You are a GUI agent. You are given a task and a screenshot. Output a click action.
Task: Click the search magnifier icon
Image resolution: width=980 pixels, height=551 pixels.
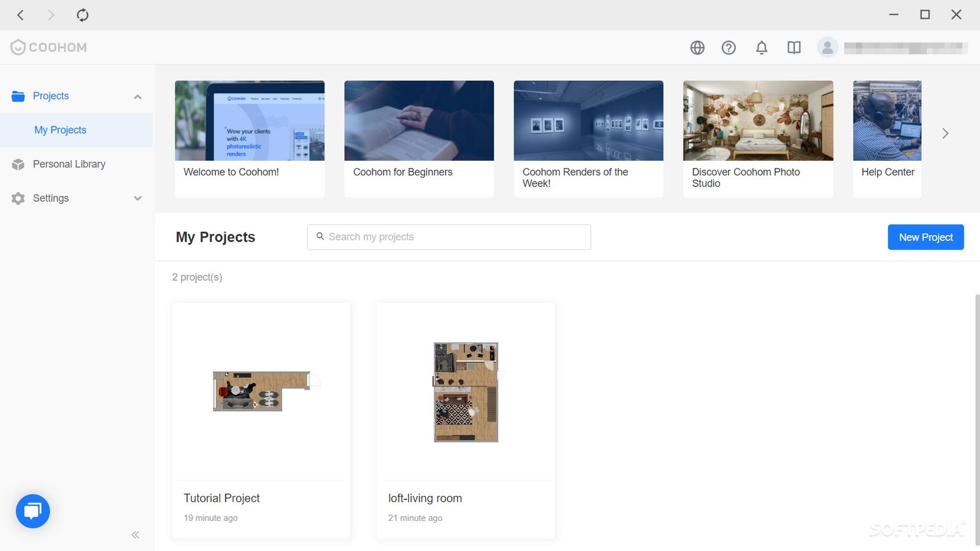coord(320,236)
